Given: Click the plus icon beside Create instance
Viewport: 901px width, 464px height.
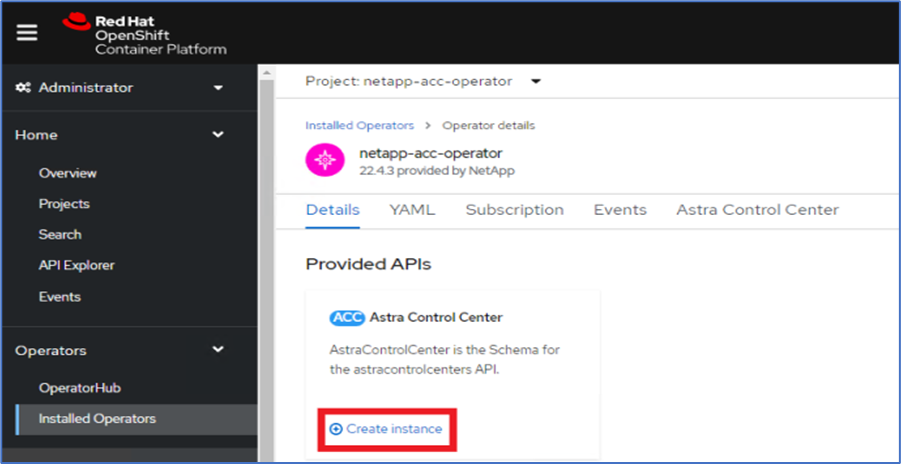Looking at the screenshot, I should pyautogui.click(x=336, y=429).
